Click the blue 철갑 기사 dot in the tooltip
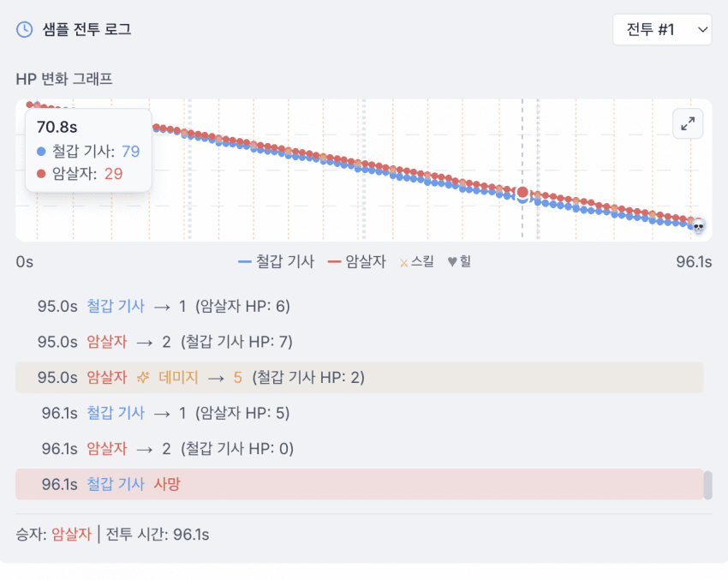The width and height of the screenshot is (728, 580). pos(41,152)
